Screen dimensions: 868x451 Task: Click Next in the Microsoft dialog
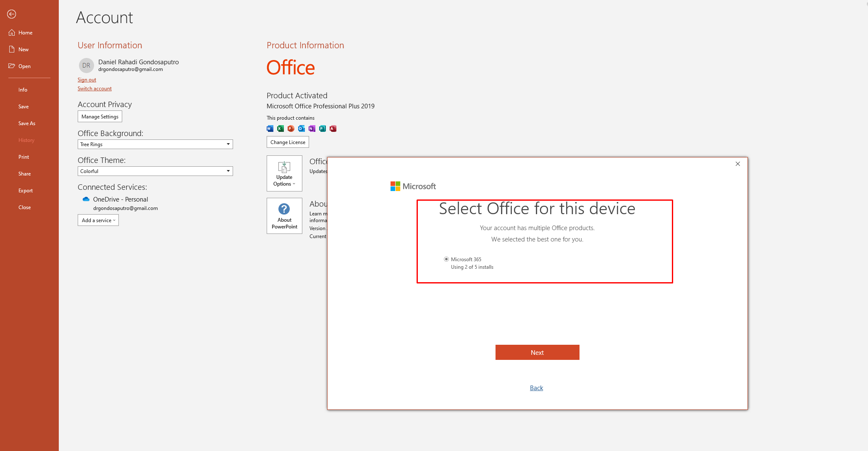point(537,353)
